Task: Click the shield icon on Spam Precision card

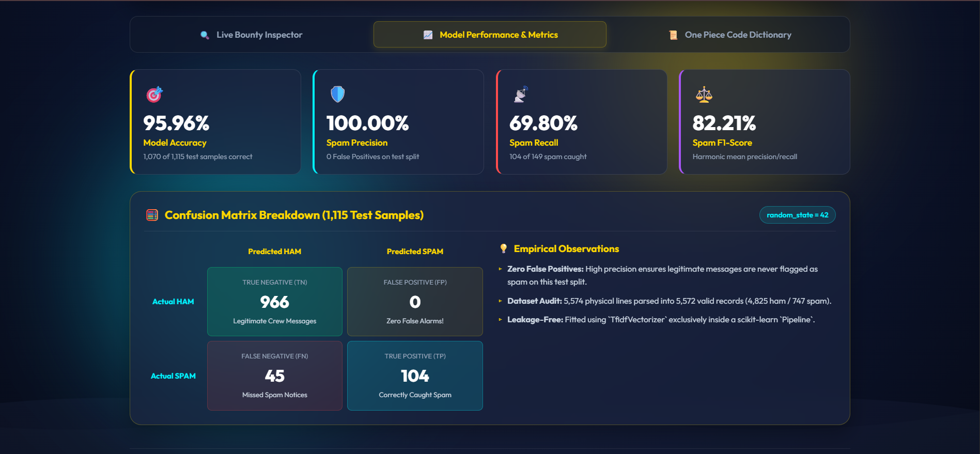Action: [337, 94]
